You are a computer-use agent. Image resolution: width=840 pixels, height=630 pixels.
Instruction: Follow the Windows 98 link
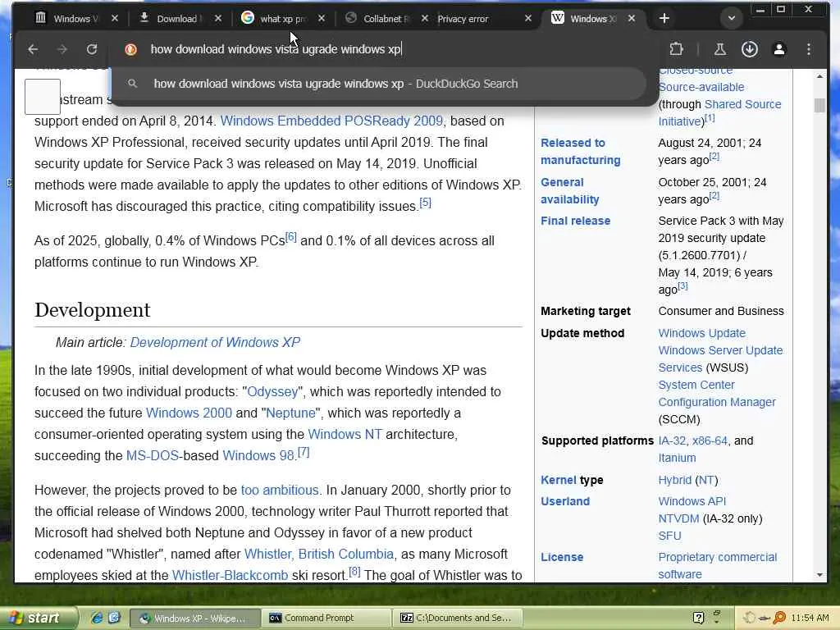pos(258,456)
